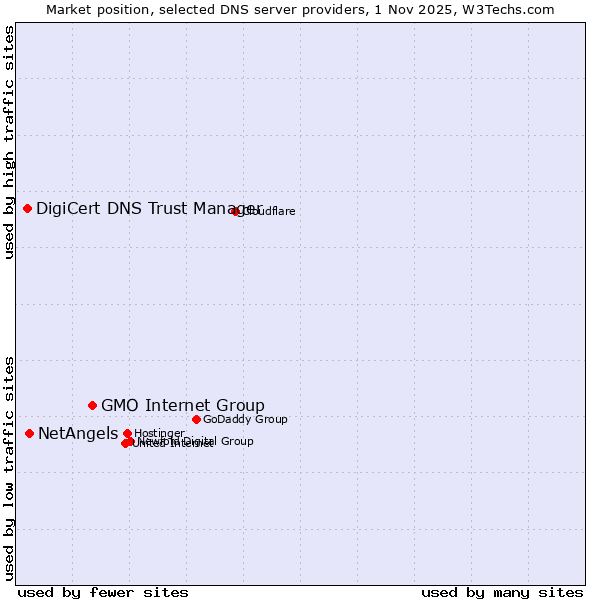Click the 'used by many sites' axis label
Image resolution: width=600 pixels, height=600 pixels.
point(502,592)
